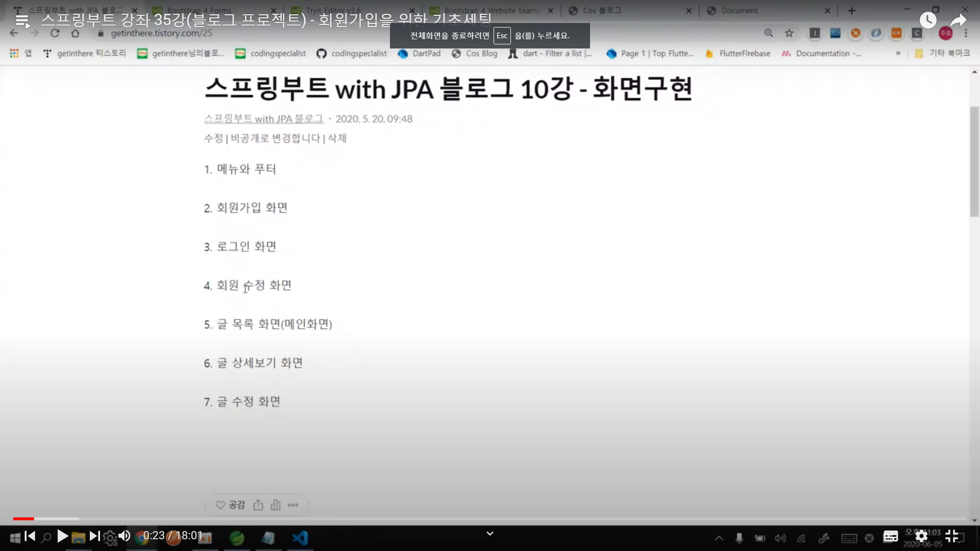Open the 'Page 1 | Top Flutte...' bookmark
This screenshot has width=980, height=551.
pyautogui.click(x=651, y=53)
